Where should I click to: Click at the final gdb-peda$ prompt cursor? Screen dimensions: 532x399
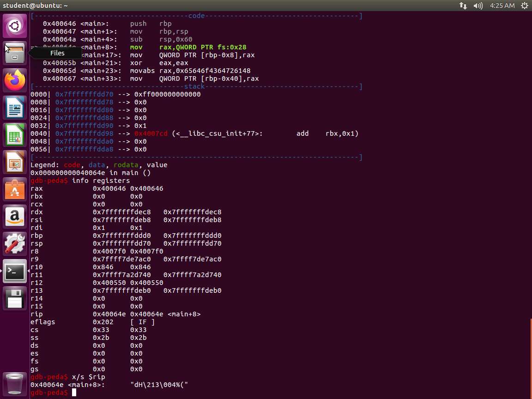(74, 393)
